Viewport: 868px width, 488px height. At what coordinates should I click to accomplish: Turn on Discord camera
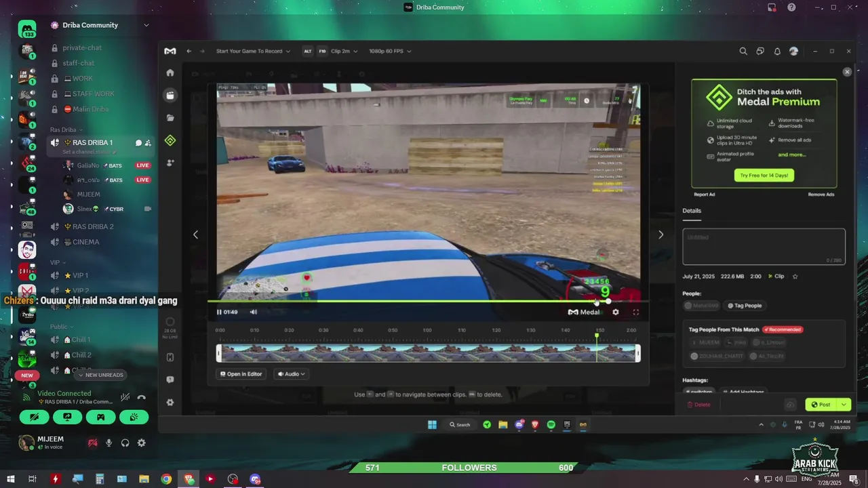pyautogui.click(x=34, y=418)
